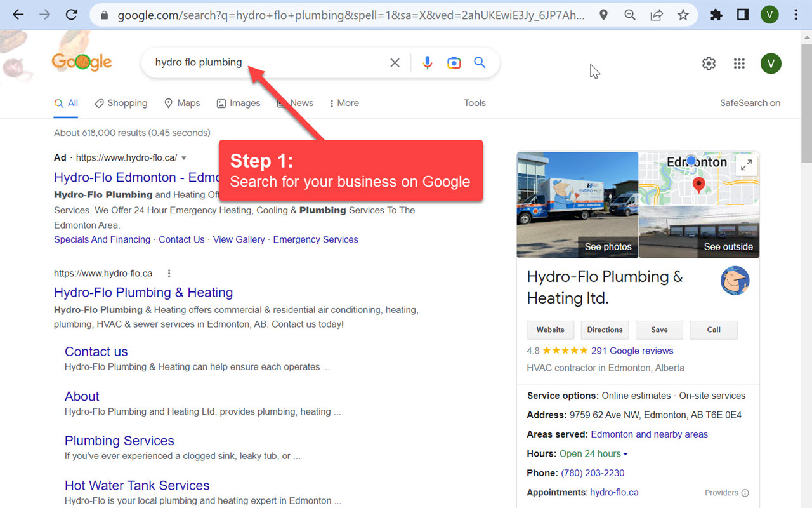Open the chevron next to the ad URL
This screenshot has width=812, height=508.
coord(183,157)
